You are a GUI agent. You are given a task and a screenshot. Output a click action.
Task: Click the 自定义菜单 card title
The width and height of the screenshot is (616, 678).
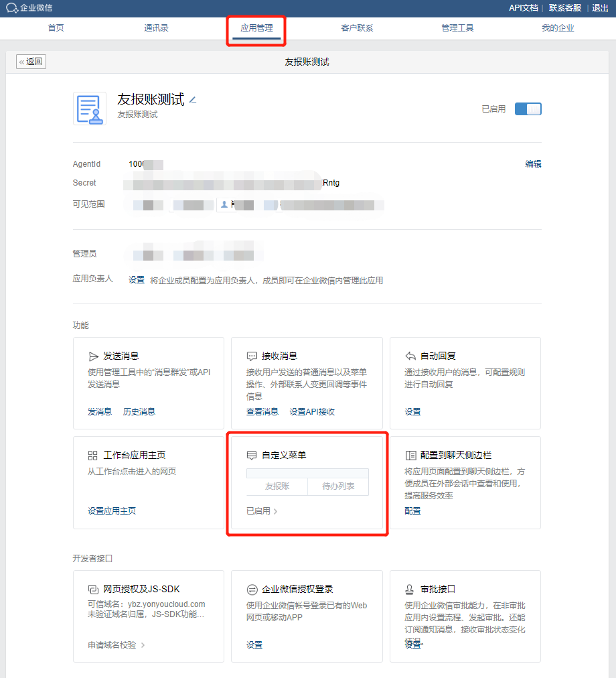pyautogui.click(x=284, y=456)
